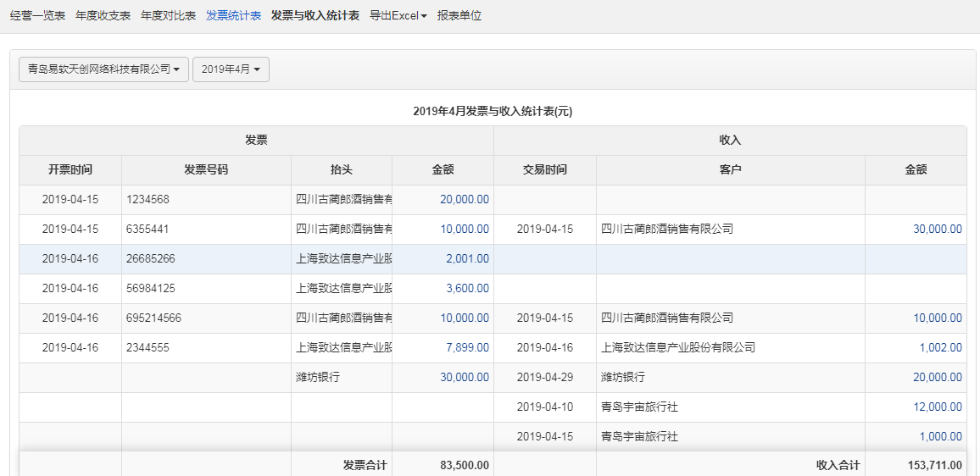The height and width of the screenshot is (476, 980).
Task: Click the 客户 column header
Action: 731,170
